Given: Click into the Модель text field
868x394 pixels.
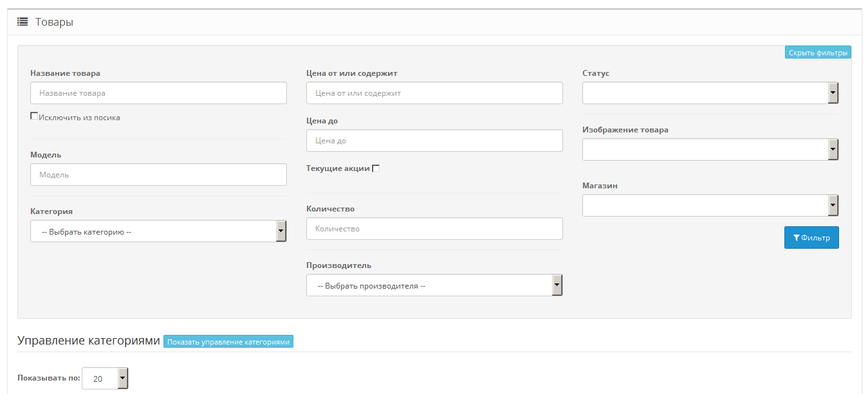Looking at the screenshot, I should [158, 175].
